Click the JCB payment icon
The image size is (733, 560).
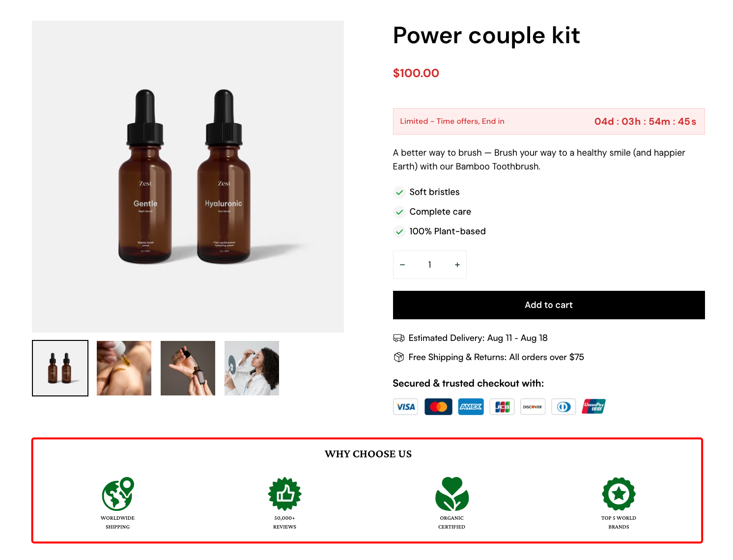[x=502, y=407]
